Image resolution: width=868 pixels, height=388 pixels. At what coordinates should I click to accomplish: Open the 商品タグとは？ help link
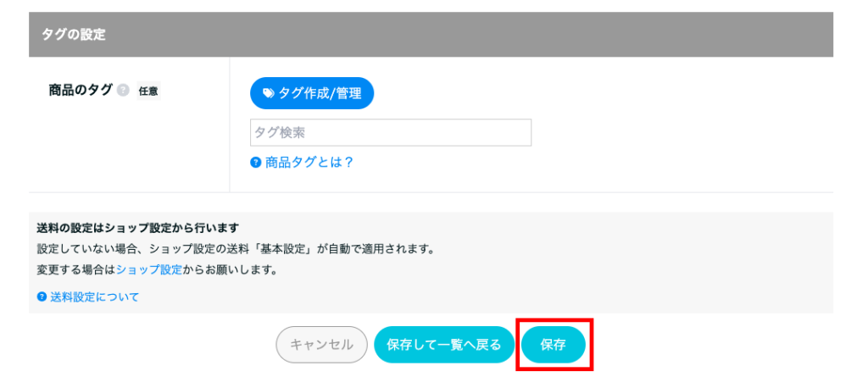(309, 162)
